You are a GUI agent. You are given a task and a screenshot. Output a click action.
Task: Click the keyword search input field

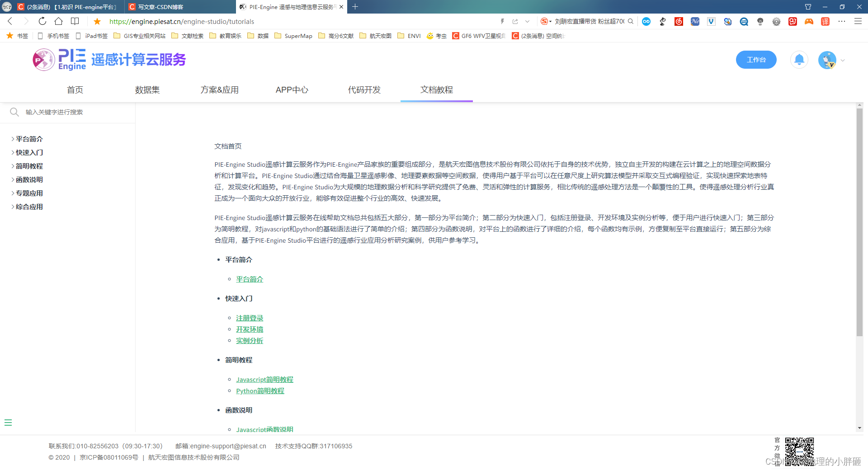[77, 112]
